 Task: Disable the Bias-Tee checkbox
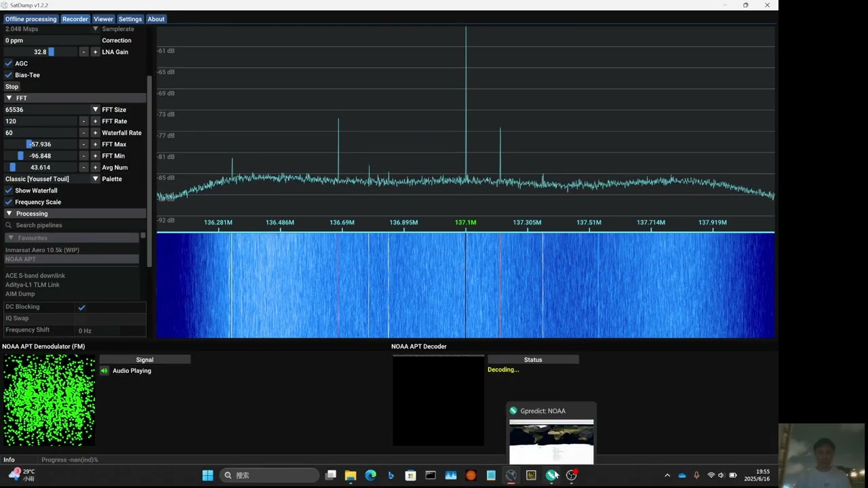(9, 75)
